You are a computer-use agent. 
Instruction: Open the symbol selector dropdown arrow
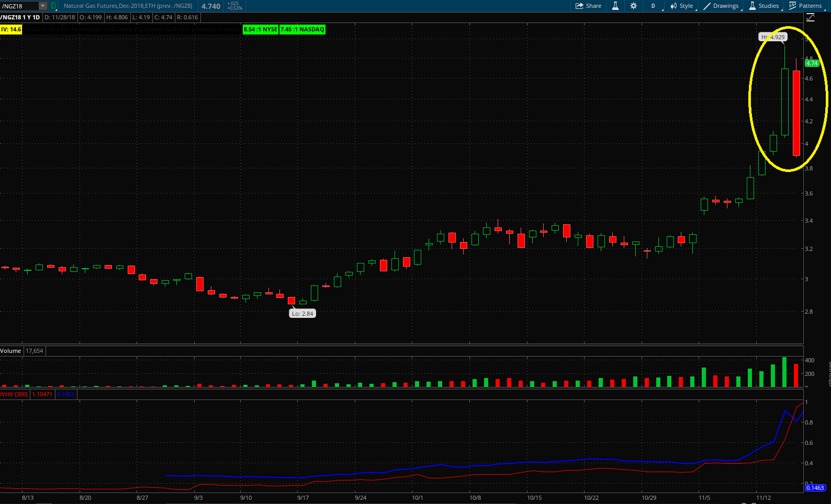pos(43,6)
